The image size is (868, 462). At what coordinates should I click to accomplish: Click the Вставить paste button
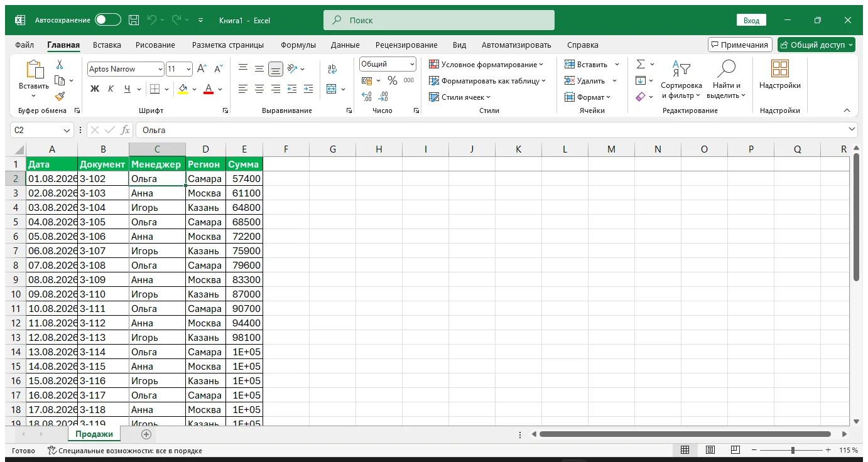(33, 80)
